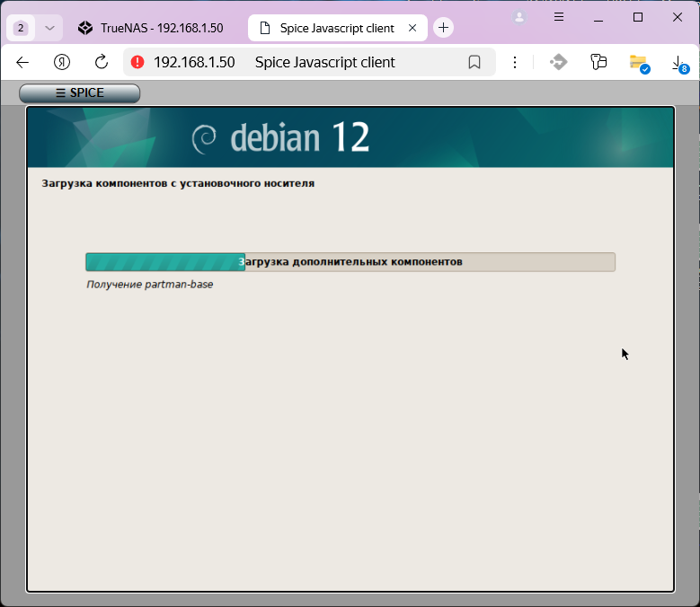
Task: Go back with the back arrow
Action: click(22, 63)
